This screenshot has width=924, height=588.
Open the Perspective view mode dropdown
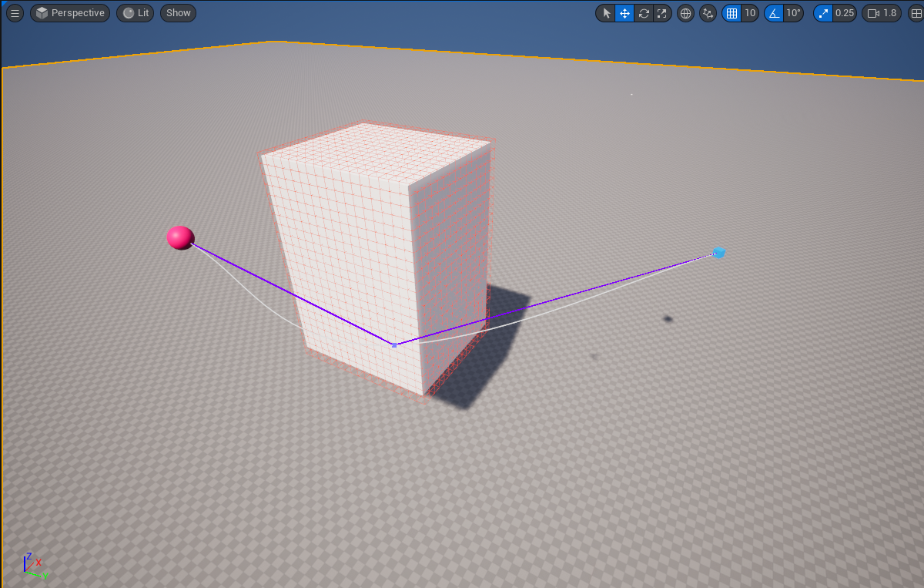70,13
